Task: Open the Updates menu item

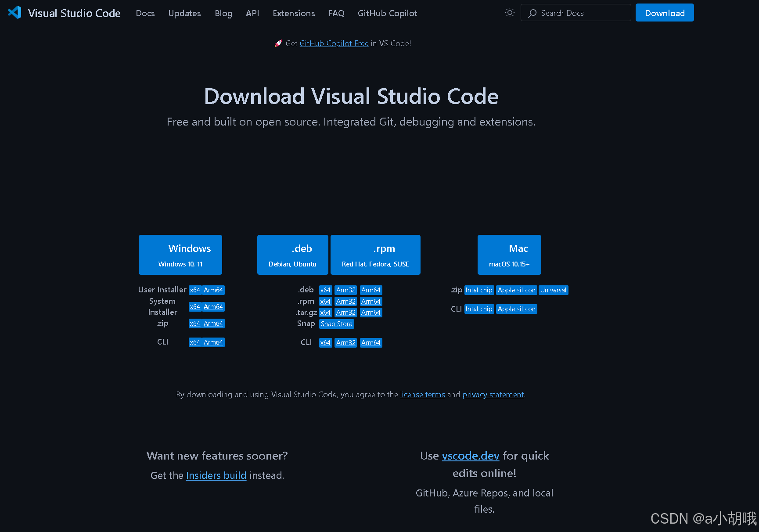Action: point(184,13)
